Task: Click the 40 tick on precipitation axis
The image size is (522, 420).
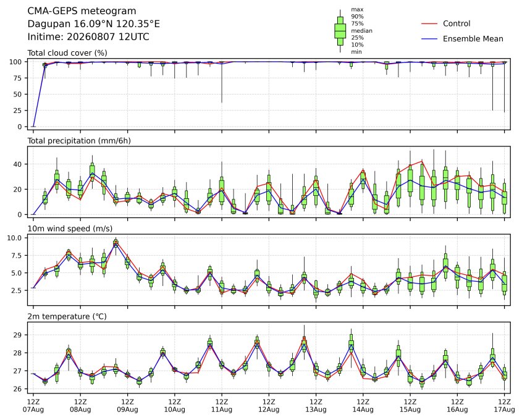Action: 18,164
